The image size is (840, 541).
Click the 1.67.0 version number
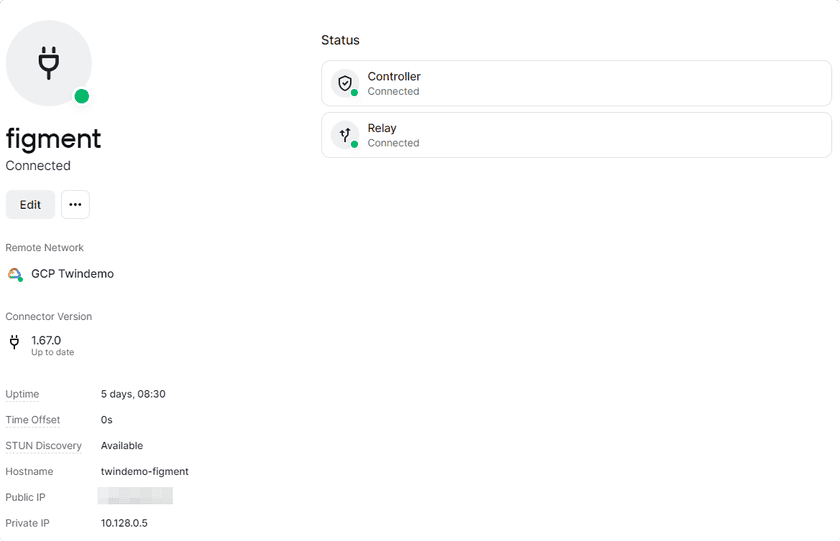[x=46, y=340]
